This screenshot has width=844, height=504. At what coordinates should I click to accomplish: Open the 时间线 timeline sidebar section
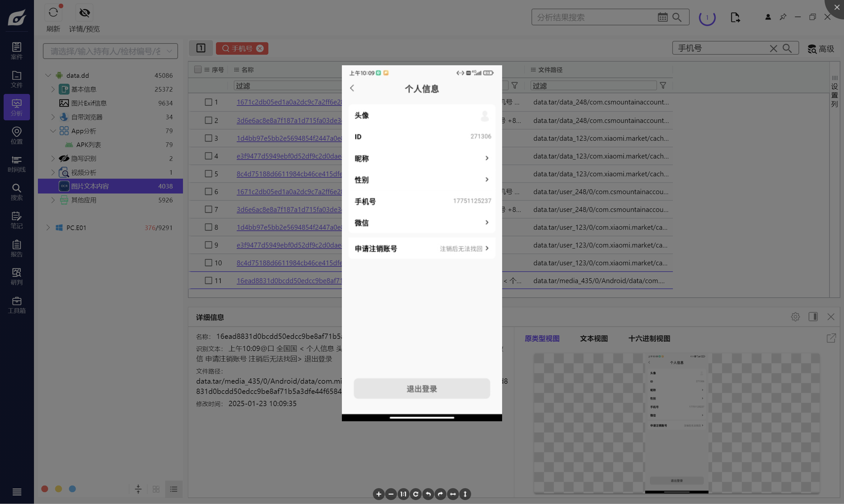pyautogui.click(x=16, y=164)
